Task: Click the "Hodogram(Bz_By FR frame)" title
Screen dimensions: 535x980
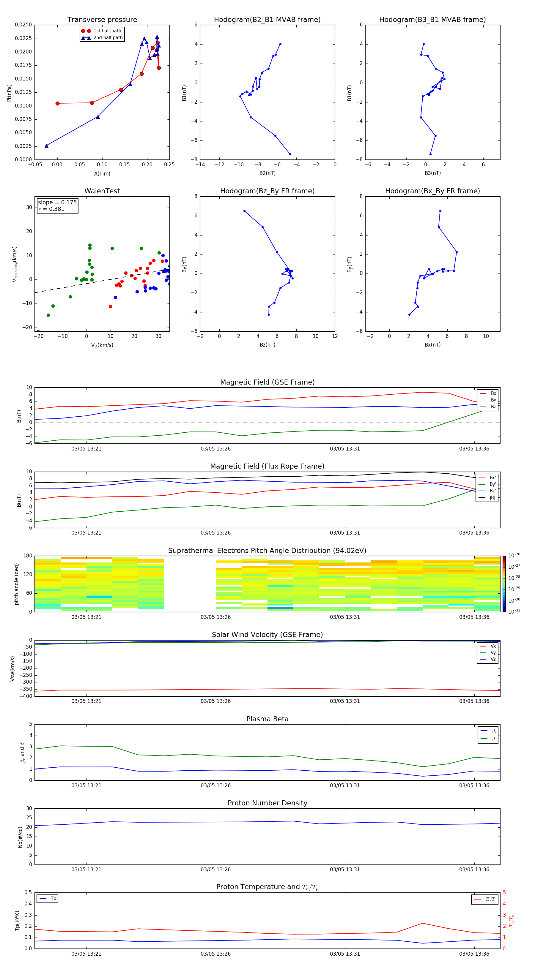Action: tap(267, 191)
